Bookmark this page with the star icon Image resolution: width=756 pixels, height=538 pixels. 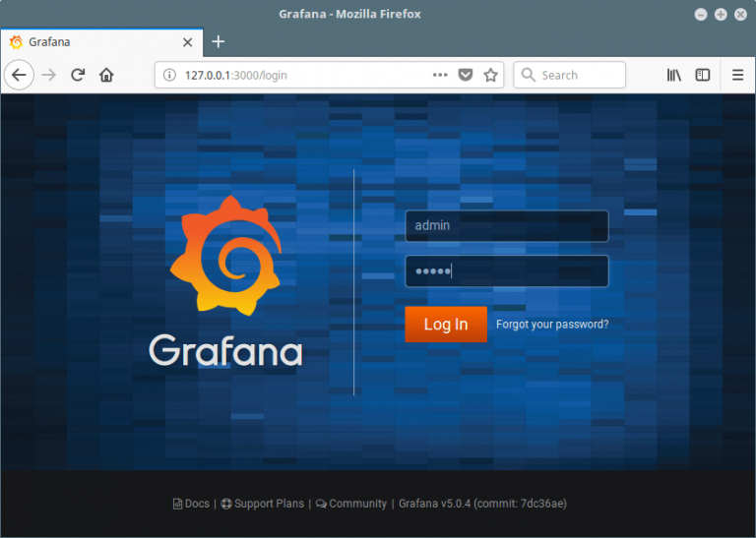point(491,75)
